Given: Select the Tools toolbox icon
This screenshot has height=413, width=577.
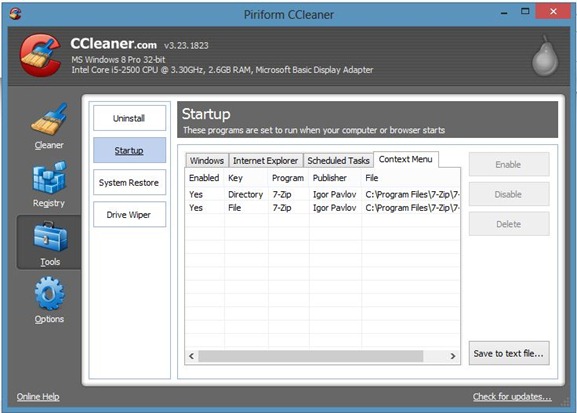Looking at the screenshot, I should click(x=50, y=236).
